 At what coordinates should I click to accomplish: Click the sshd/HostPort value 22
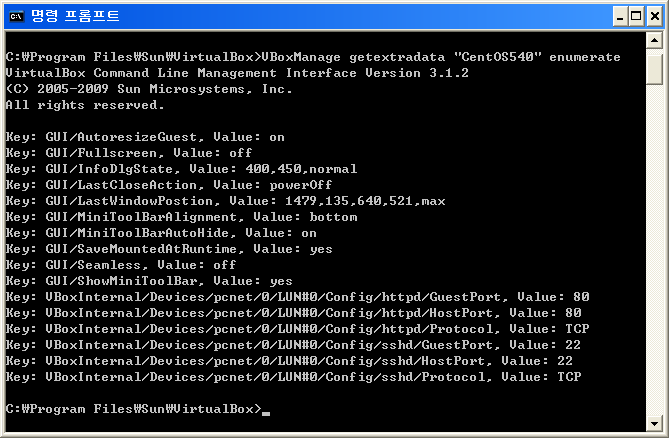(565, 361)
